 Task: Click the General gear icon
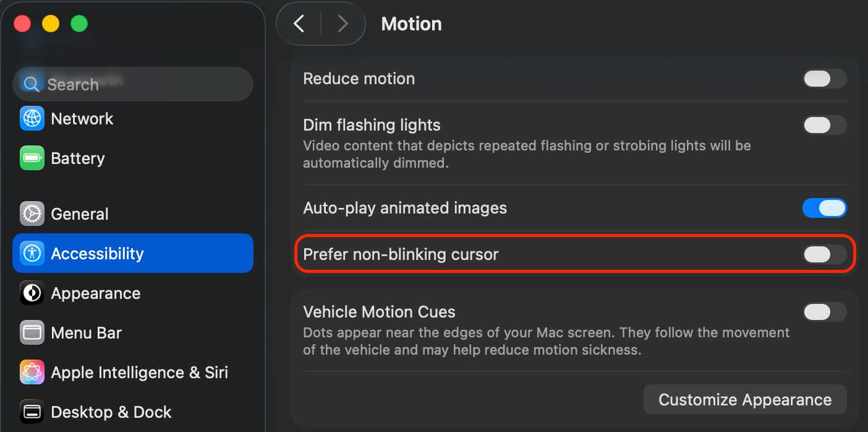point(32,214)
